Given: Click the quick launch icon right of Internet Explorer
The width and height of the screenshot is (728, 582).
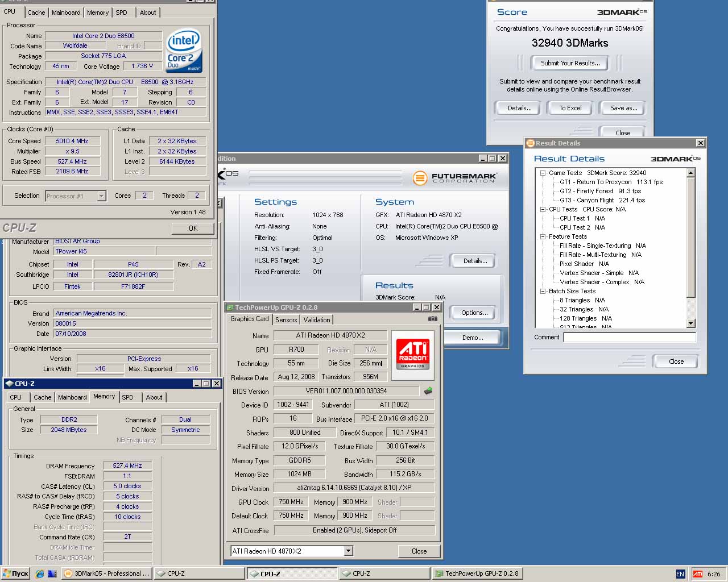Looking at the screenshot, I should [x=52, y=573].
